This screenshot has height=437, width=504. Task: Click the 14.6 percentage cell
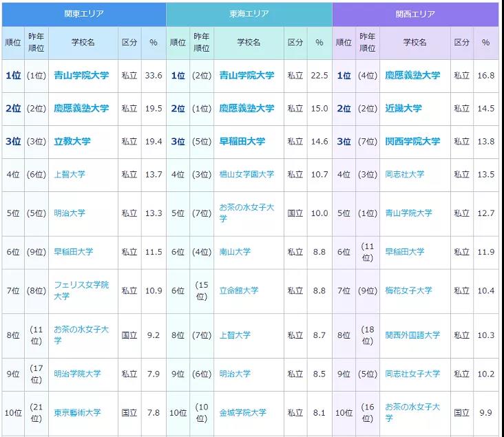(x=319, y=142)
